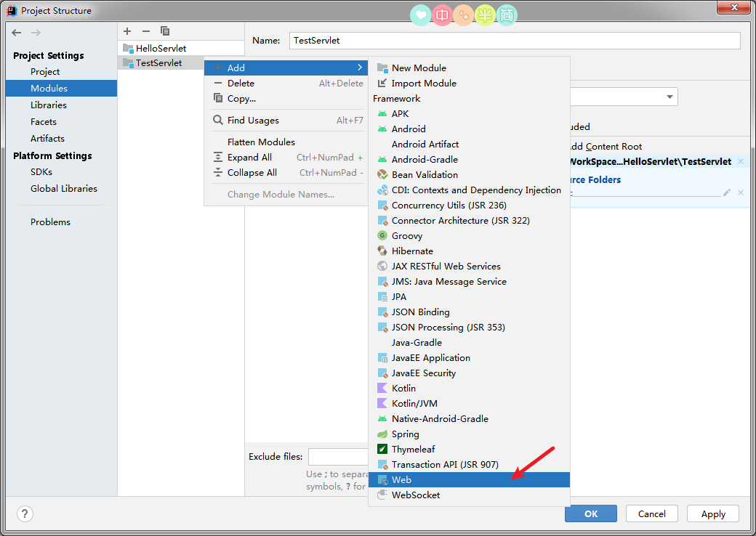756x536 pixels.
Task: Click the module Name input field
Action: tap(515, 41)
